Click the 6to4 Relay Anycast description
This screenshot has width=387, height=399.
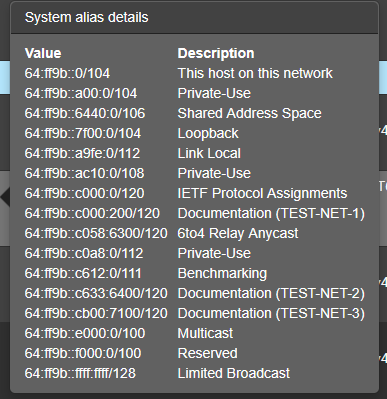point(238,233)
